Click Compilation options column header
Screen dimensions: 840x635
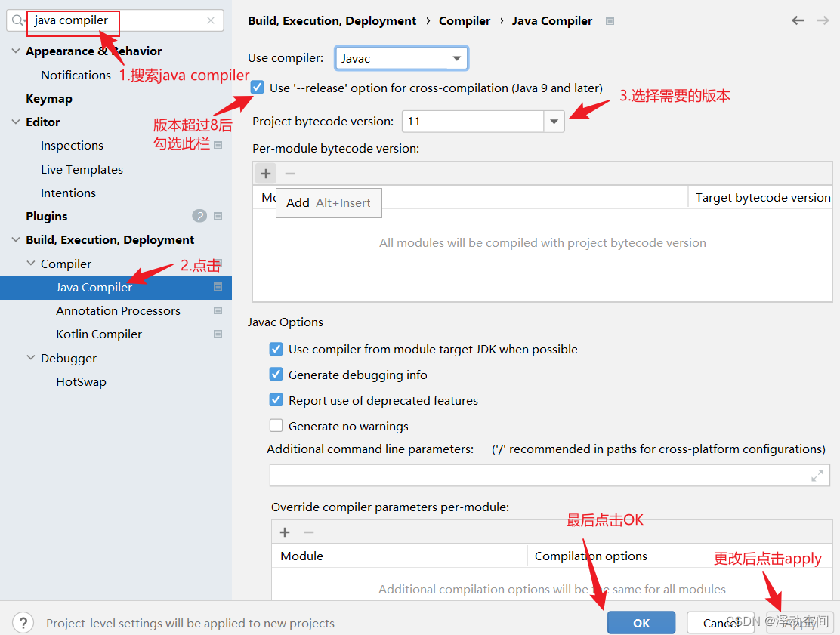[591, 556]
